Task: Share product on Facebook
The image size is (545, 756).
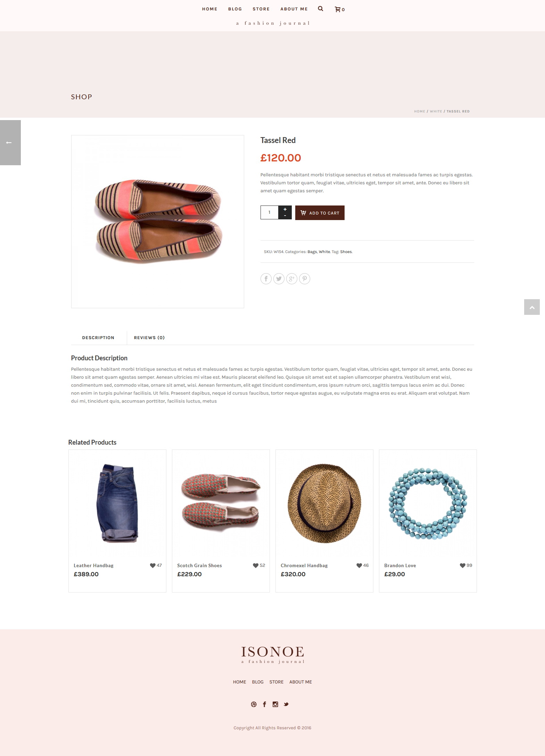Action: click(266, 279)
